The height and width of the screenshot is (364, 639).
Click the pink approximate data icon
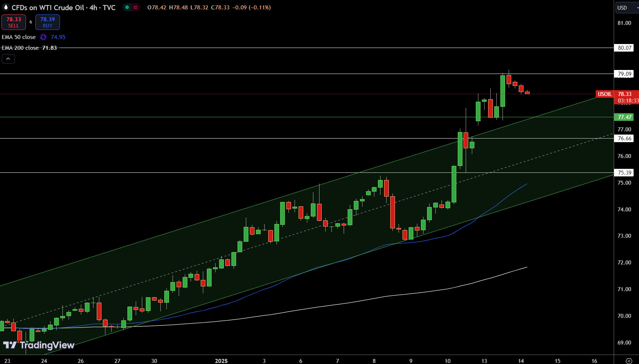tap(135, 7)
